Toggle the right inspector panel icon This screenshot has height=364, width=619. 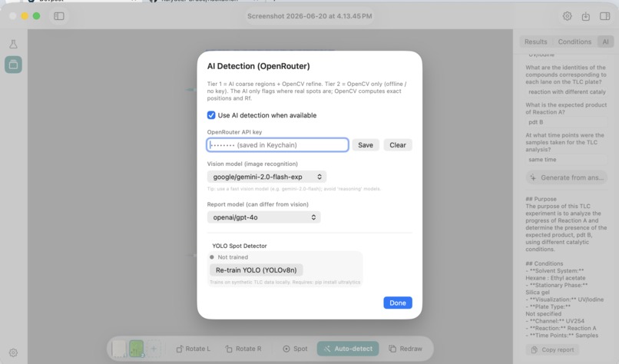[x=604, y=16]
